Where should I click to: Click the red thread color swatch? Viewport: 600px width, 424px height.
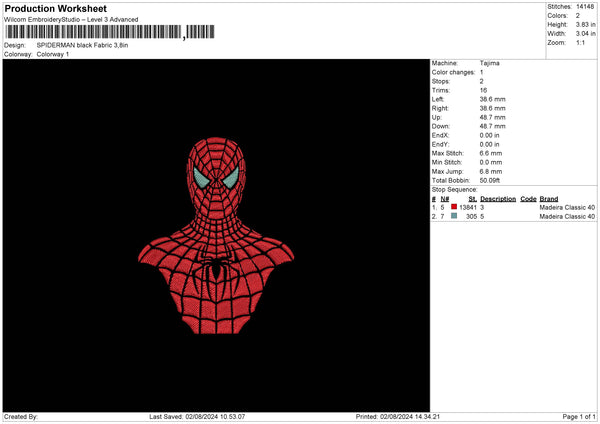coord(454,207)
